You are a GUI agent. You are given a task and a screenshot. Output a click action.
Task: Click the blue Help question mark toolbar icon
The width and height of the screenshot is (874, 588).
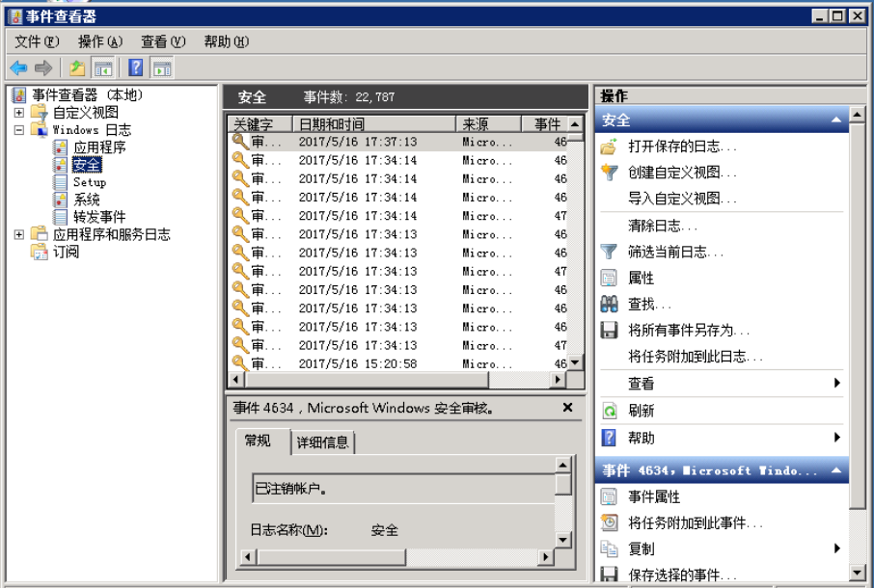pyautogui.click(x=136, y=67)
